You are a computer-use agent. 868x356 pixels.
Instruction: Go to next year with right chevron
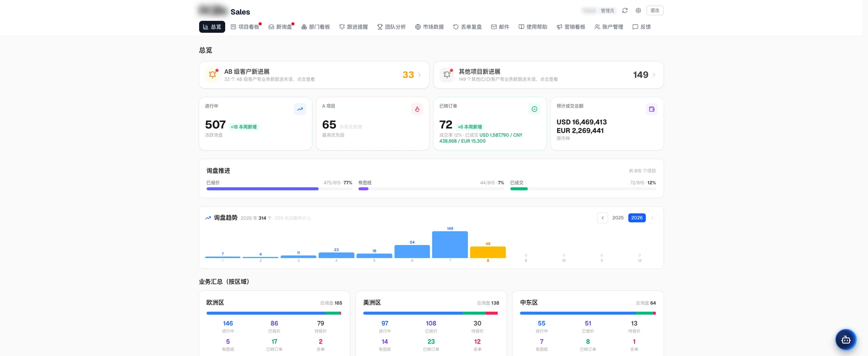point(652,218)
